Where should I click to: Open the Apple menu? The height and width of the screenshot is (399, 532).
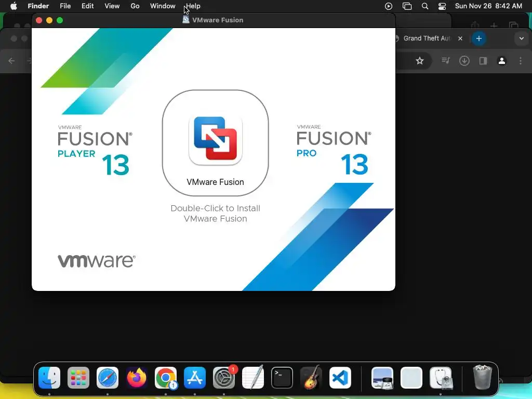click(x=14, y=6)
